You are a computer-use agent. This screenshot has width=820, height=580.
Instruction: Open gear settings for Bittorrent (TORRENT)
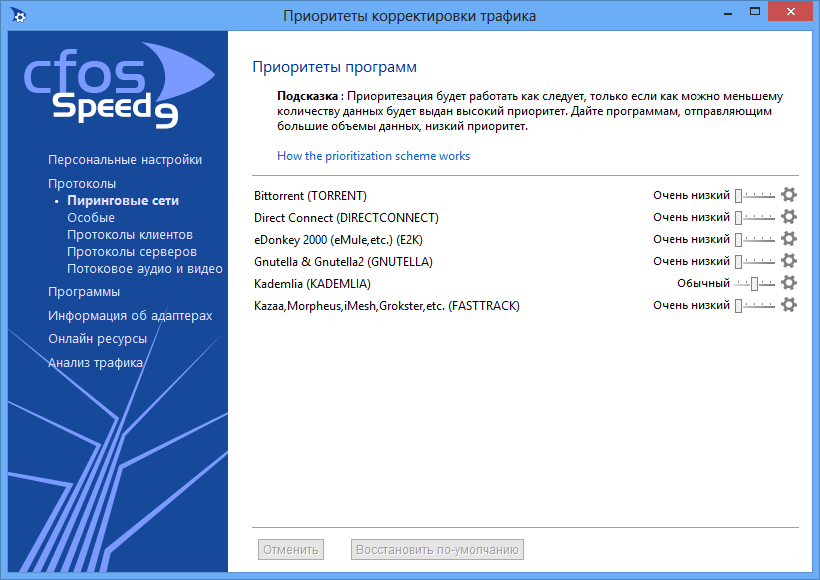pos(788,195)
